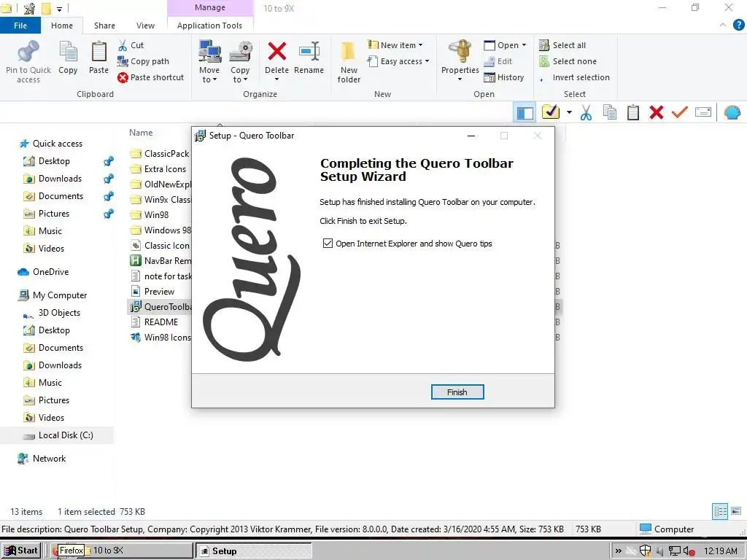Uncheck Open Internet Explorer and show Quero tips

[328, 244]
